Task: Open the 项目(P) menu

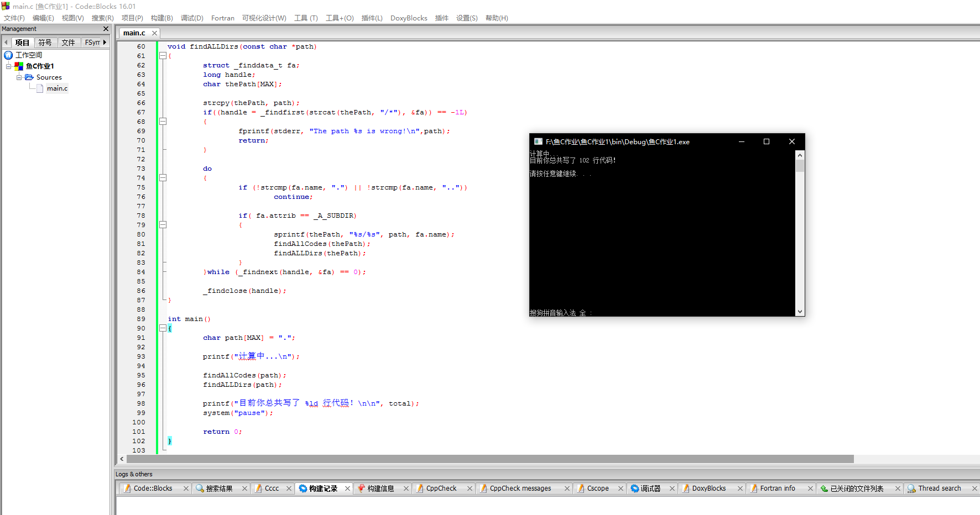Action: pyautogui.click(x=132, y=18)
